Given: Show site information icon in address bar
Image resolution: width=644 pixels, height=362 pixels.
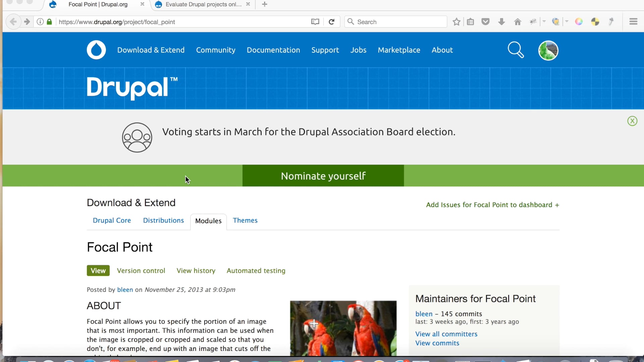Looking at the screenshot, I should click(x=40, y=22).
